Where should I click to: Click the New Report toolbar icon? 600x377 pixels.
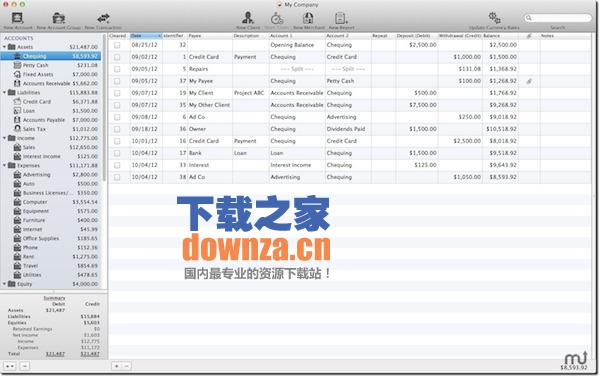pyautogui.click(x=341, y=18)
